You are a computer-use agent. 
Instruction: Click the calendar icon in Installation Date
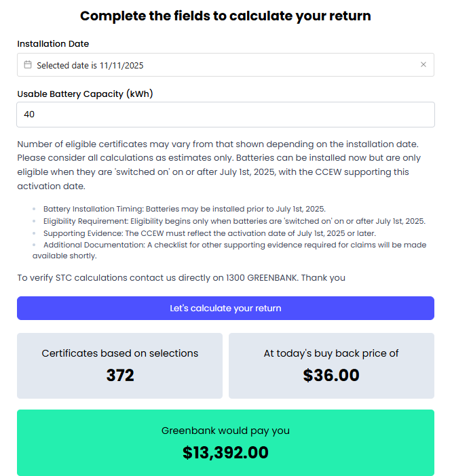pyautogui.click(x=28, y=65)
